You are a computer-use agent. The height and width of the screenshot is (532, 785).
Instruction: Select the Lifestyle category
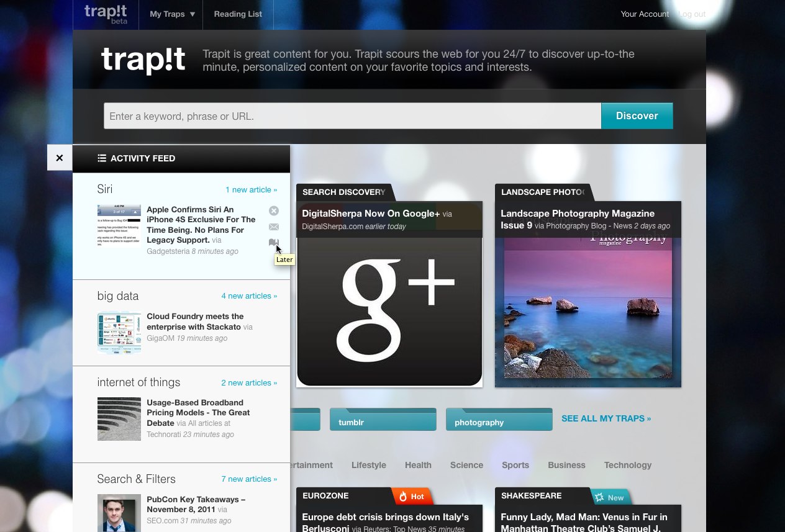tap(369, 465)
